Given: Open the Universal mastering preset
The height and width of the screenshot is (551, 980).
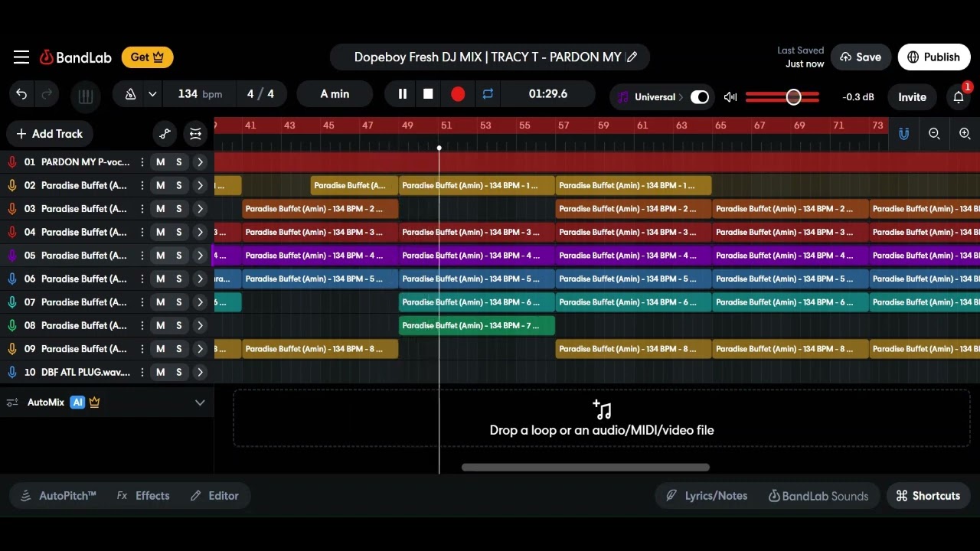Looking at the screenshot, I should [650, 97].
